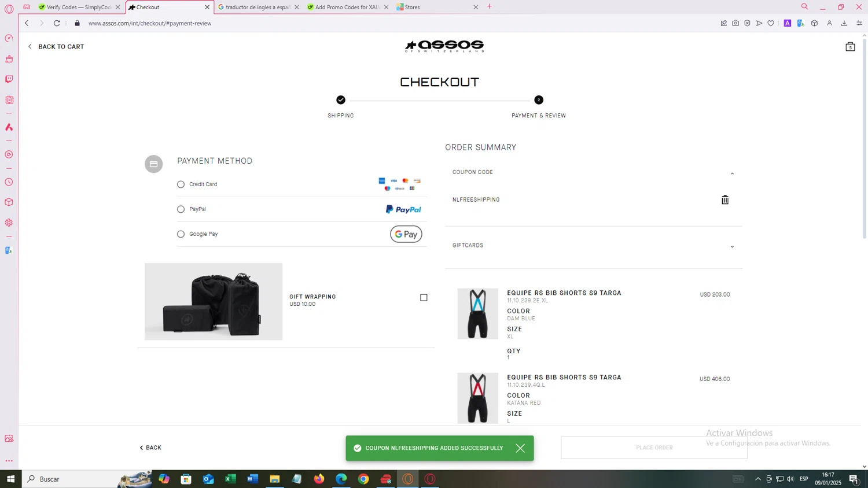Image resolution: width=868 pixels, height=488 pixels.
Task: Select Credit Card payment option
Action: [181, 184]
